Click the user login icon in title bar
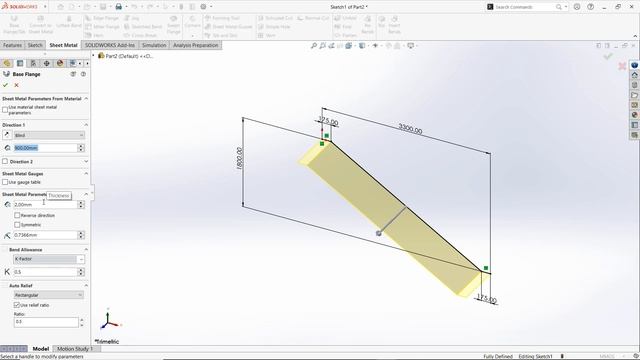Image resolution: width=640 pixels, height=360 pixels. (577, 7)
